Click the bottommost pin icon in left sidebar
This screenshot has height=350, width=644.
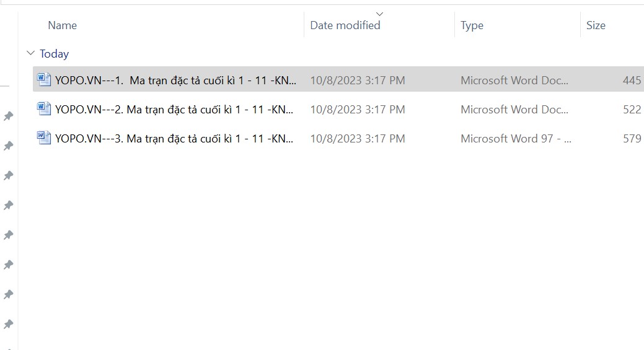pyautogui.click(x=9, y=324)
